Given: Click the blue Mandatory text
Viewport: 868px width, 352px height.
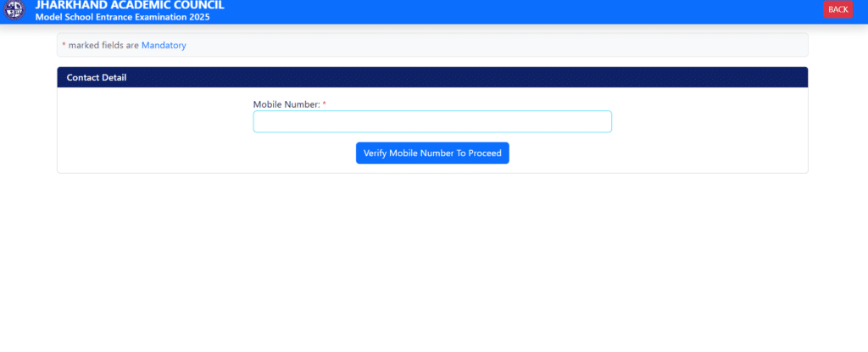Looking at the screenshot, I should pos(164,45).
